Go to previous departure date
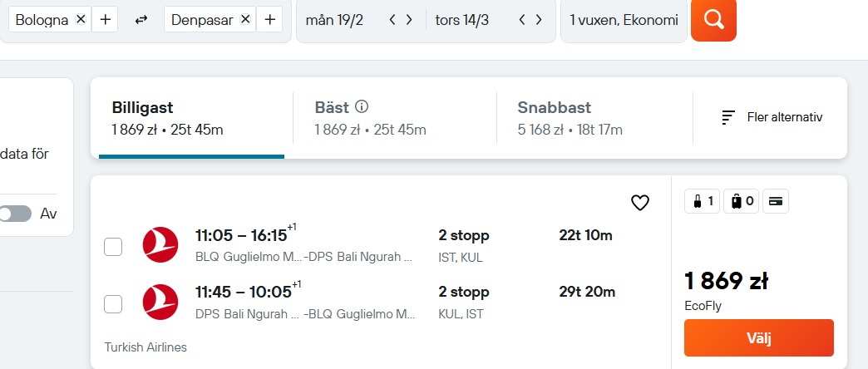868x369 pixels. click(x=392, y=20)
